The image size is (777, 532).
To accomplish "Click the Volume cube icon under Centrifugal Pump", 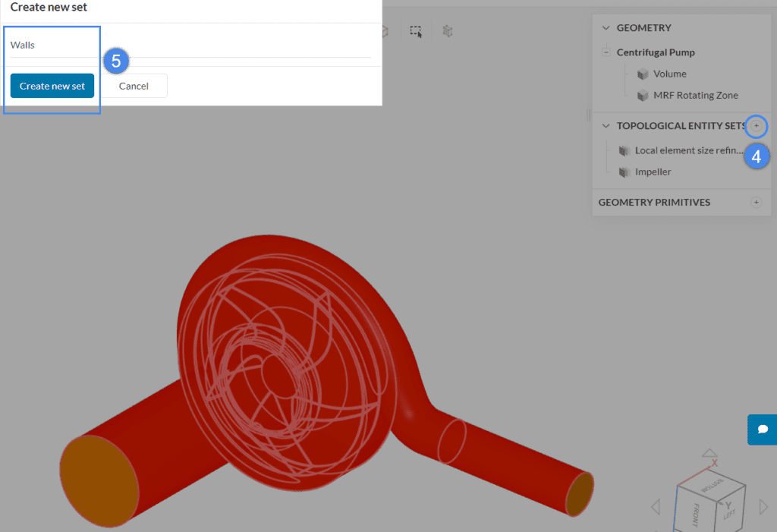I will pos(641,74).
